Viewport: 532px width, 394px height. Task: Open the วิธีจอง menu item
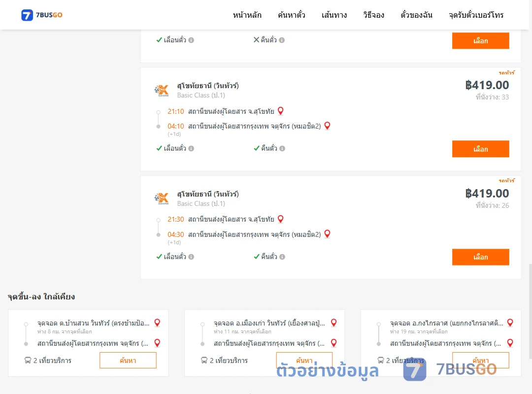[x=373, y=15]
